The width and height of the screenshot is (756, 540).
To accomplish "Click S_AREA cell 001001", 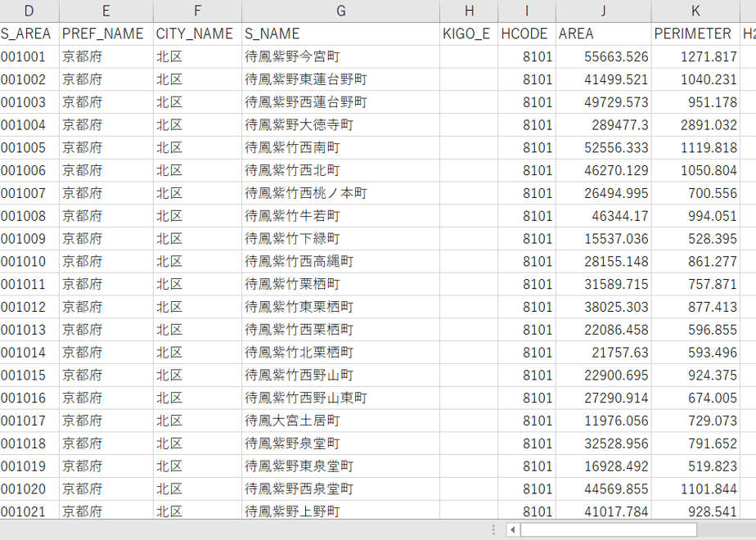I will [x=29, y=56].
